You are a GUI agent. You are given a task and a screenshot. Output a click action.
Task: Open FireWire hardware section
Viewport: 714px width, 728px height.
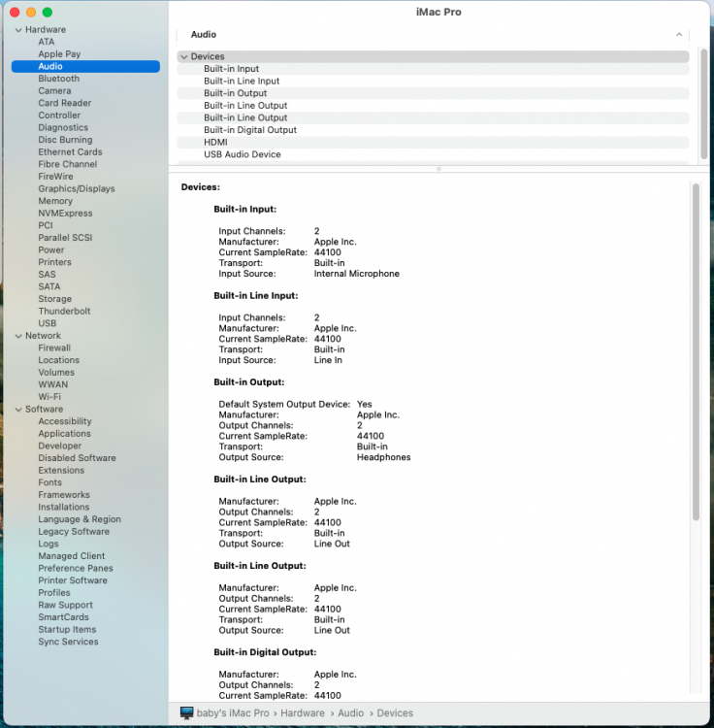[x=55, y=177]
